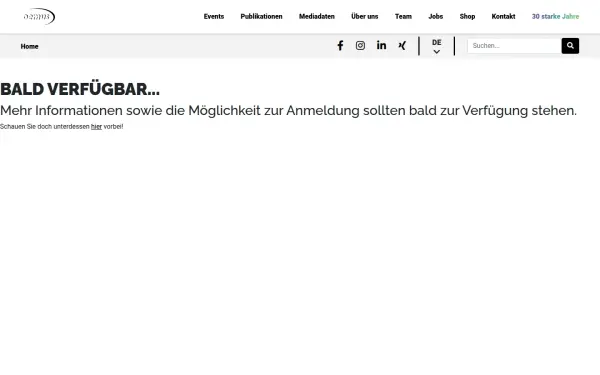Expand the DE language dropdown
Screen dimensions: 600x375
[x=437, y=46]
